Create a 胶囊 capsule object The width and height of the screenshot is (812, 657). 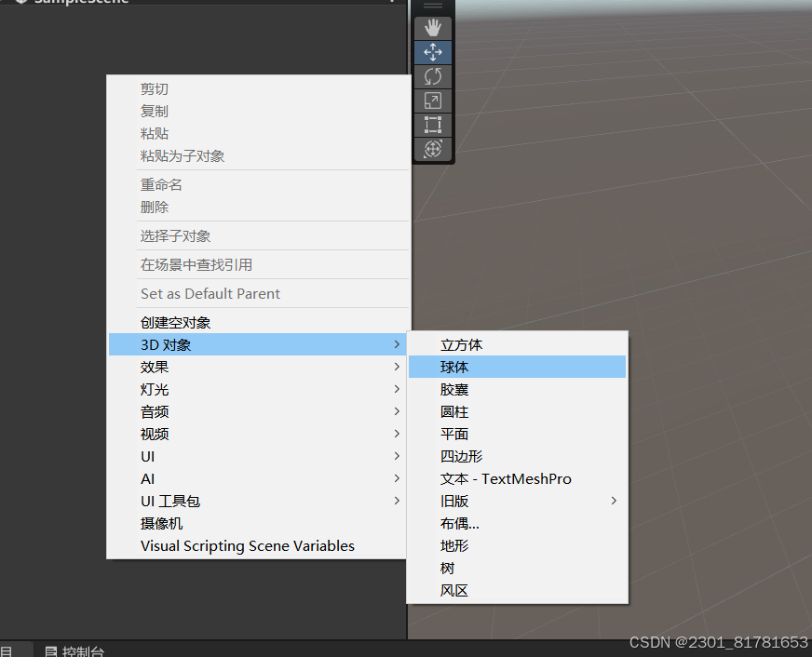518,389
